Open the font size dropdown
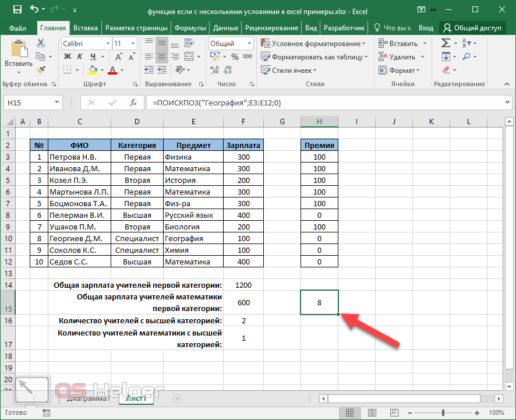The image size is (516, 420). (133, 43)
